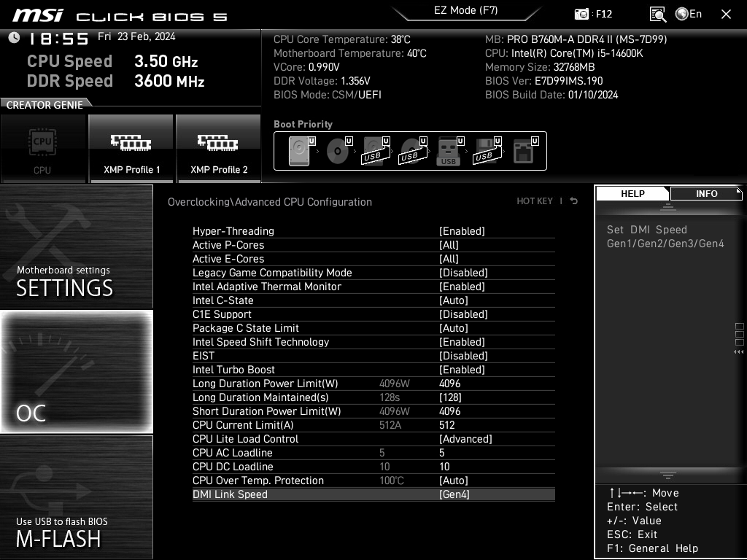The image size is (747, 560).
Task: Click the Overclocking\Advanced CPU Configuration breadcrumb
Action: pos(270,202)
